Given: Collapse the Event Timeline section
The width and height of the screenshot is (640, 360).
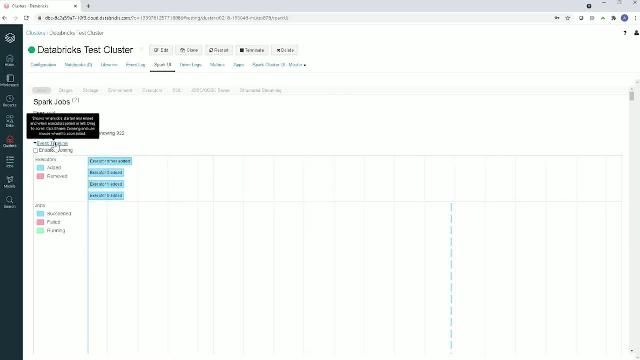Looking at the screenshot, I should [35, 143].
